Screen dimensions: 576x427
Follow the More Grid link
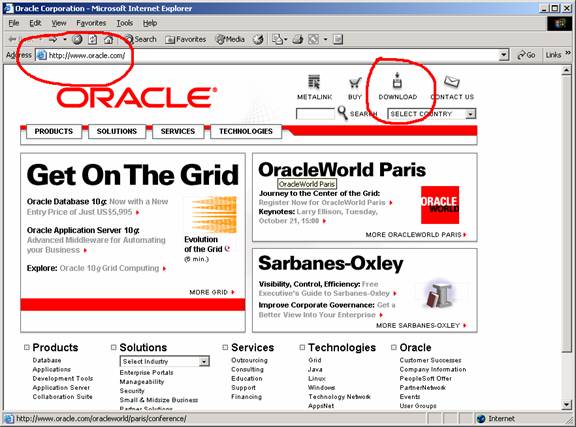tap(212, 292)
